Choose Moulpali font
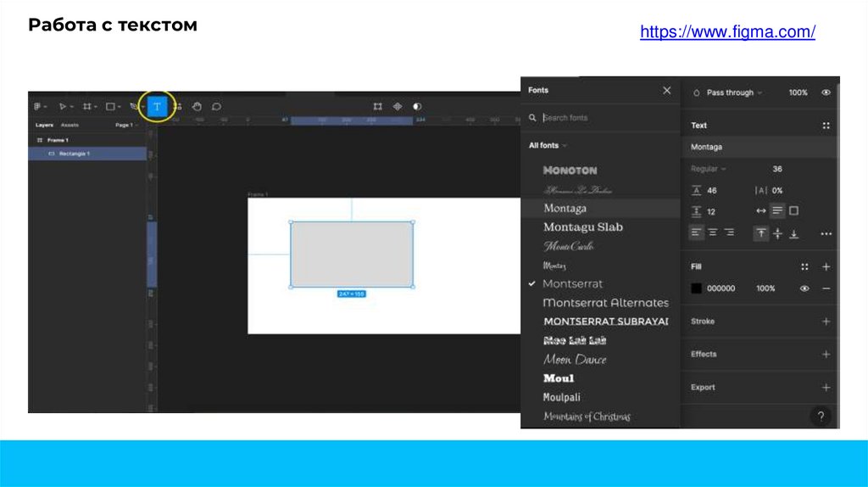The height and width of the screenshot is (487, 868). 561,397
